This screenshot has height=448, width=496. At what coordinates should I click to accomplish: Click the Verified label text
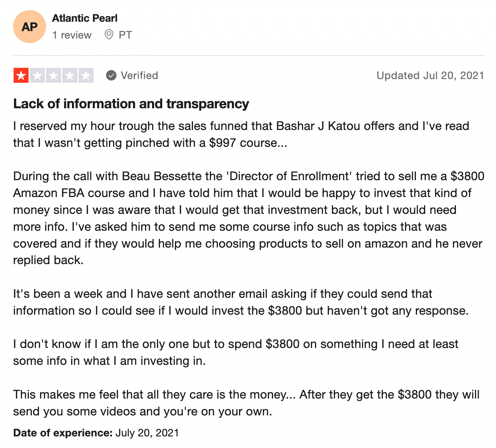[139, 76]
